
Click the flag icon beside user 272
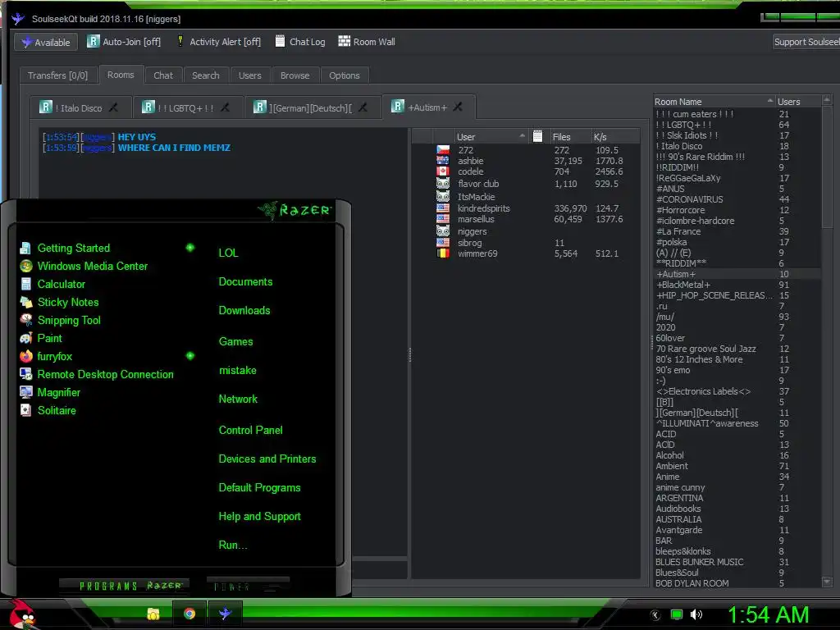tap(442, 150)
